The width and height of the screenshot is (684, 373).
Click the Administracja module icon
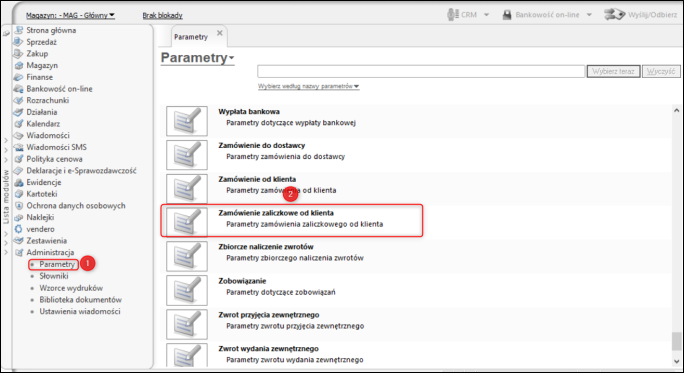(18, 253)
